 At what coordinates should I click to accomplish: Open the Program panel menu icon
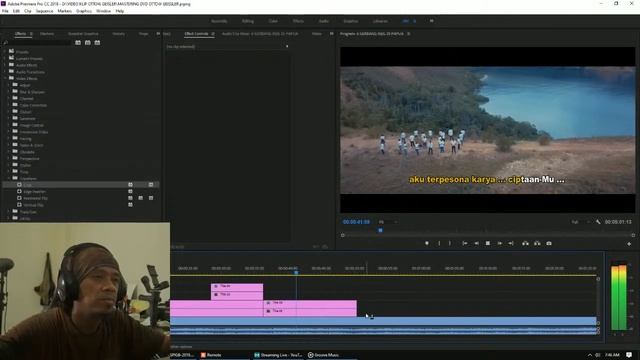click(x=409, y=34)
